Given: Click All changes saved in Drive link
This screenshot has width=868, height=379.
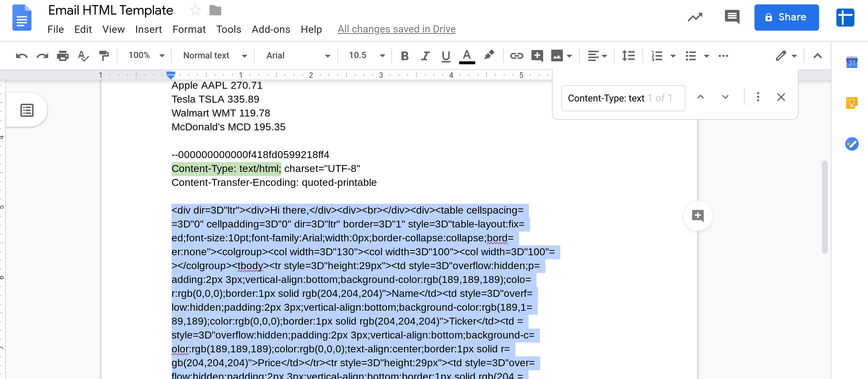Looking at the screenshot, I should [x=396, y=29].
